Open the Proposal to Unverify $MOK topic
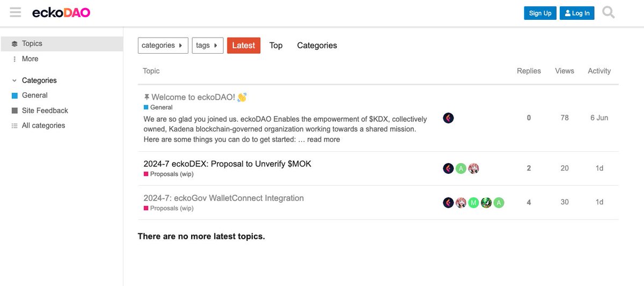The image size is (644, 286). 228,164
